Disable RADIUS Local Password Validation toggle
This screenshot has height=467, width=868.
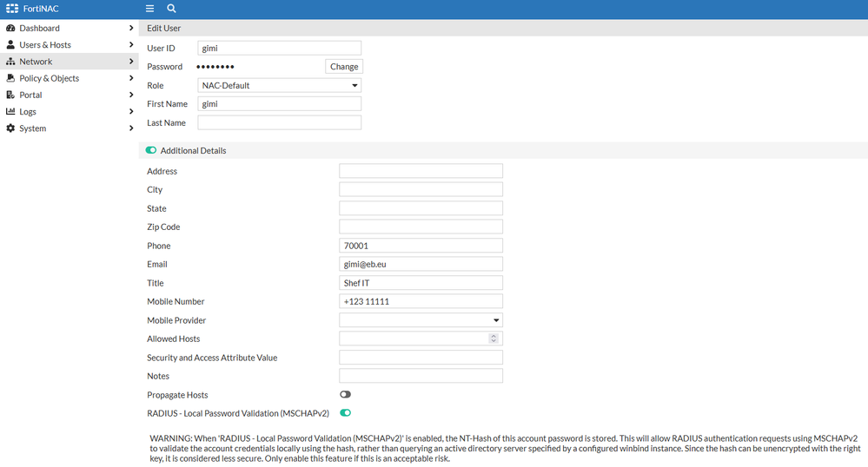[x=345, y=413]
